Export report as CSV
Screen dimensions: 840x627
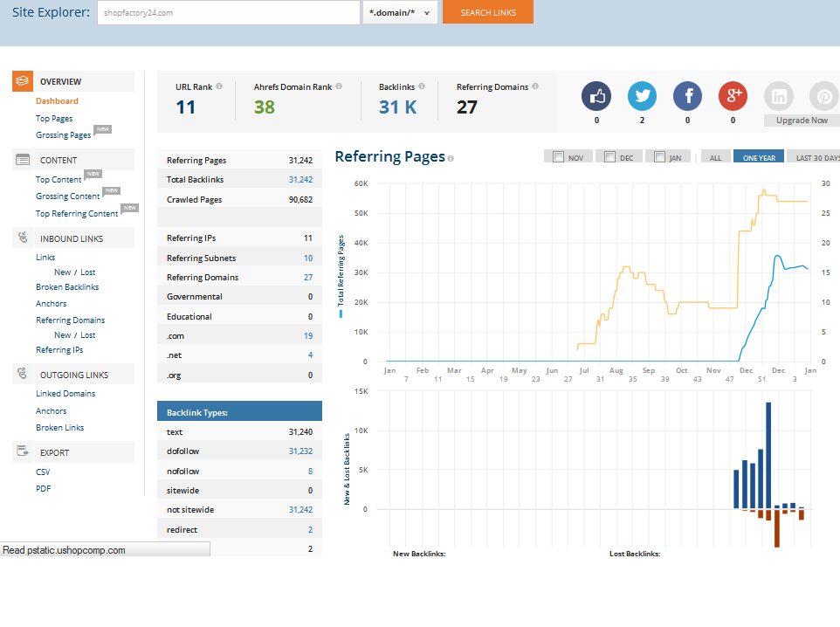click(43, 472)
